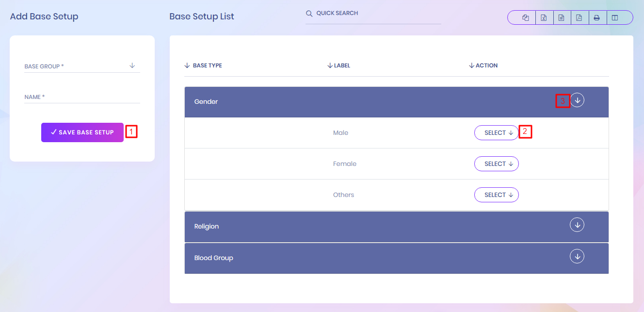644x312 pixels.
Task: Focus the Name input field
Action: [x=82, y=97]
